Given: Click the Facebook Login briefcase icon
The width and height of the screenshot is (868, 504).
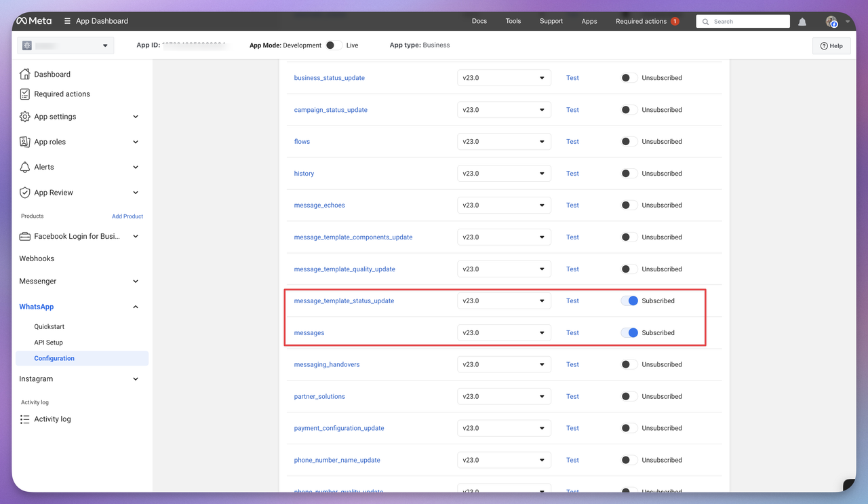Looking at the screenshot, I should (x=25, y=236).
